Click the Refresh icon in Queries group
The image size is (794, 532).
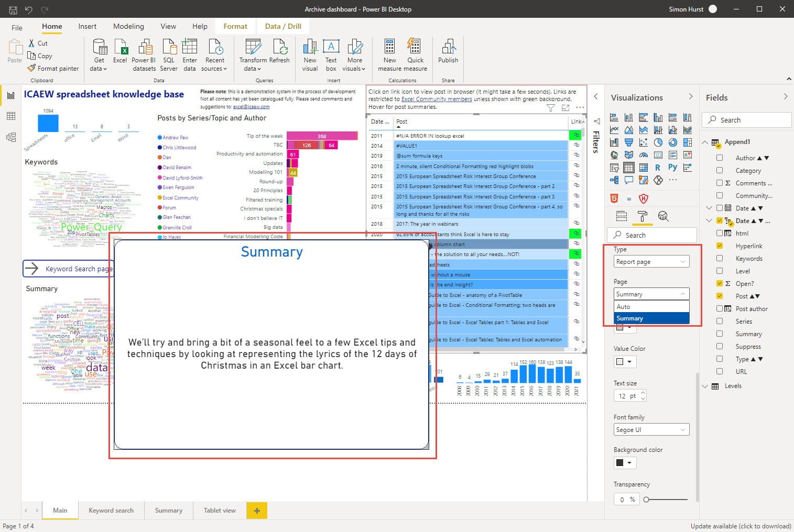click(x=280, y=55)
